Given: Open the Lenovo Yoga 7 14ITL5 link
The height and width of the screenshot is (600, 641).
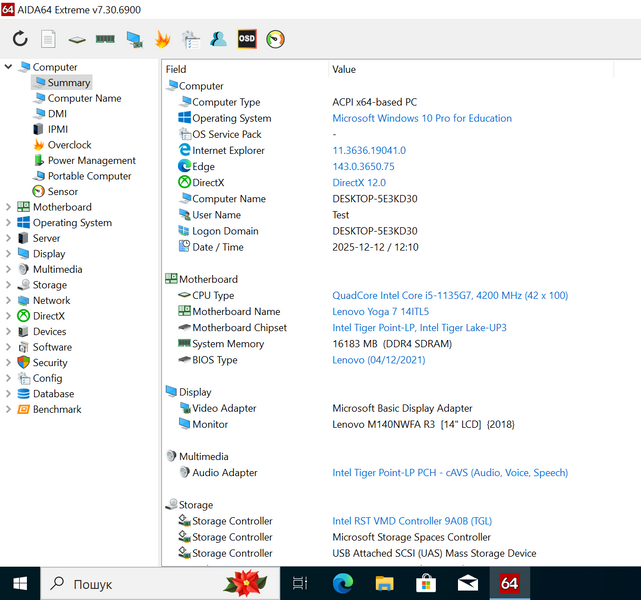Looking at the screenshot, I should (x=381, y=311).
